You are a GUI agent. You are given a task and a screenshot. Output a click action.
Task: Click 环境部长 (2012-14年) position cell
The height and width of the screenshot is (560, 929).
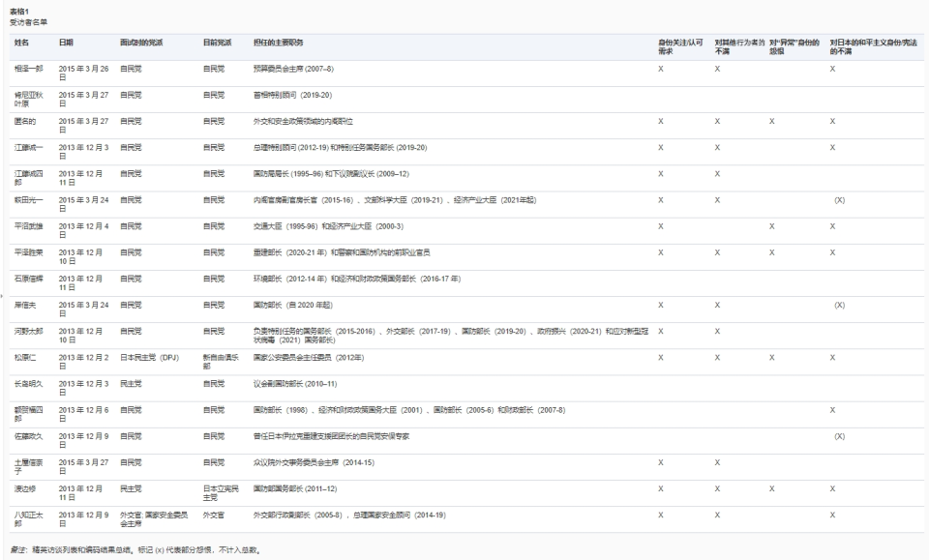[357, 279]
